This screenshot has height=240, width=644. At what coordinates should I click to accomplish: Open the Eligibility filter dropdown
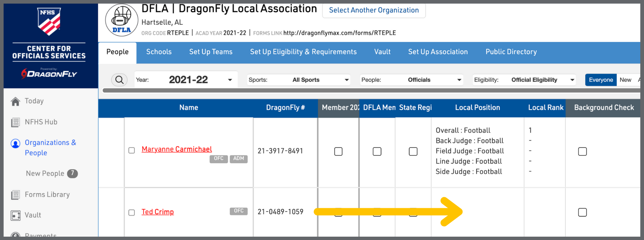tap(524, 80)
